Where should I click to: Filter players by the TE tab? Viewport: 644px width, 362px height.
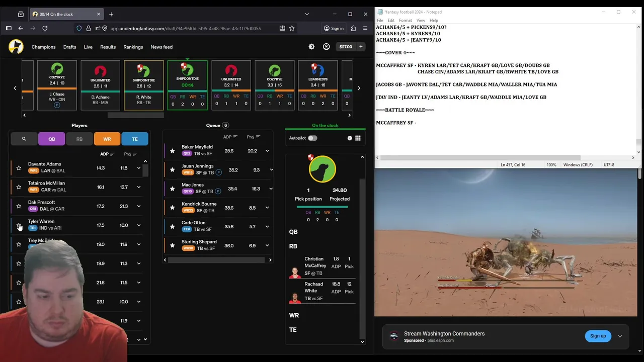click(x=135, y=139)
